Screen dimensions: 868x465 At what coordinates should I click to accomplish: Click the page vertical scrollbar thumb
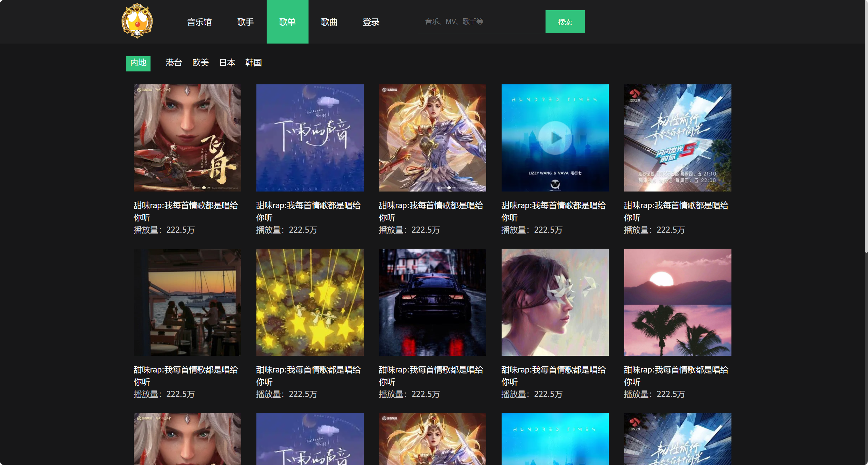(x=866, y=126)
